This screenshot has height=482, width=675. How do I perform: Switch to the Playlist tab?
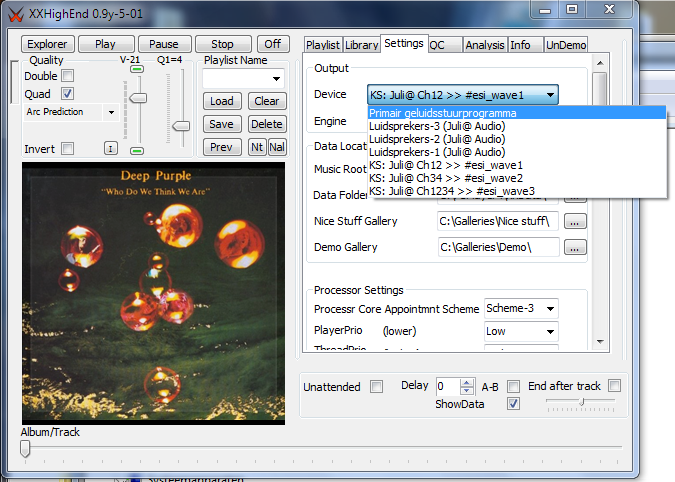click(323, 45)
